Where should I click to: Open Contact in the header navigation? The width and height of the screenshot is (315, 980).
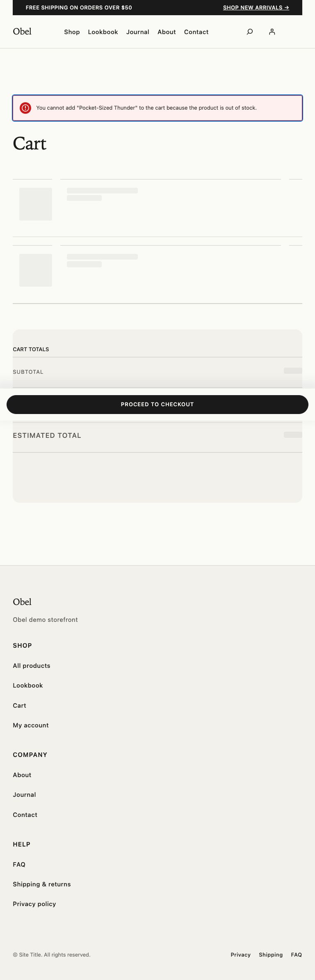196,32
